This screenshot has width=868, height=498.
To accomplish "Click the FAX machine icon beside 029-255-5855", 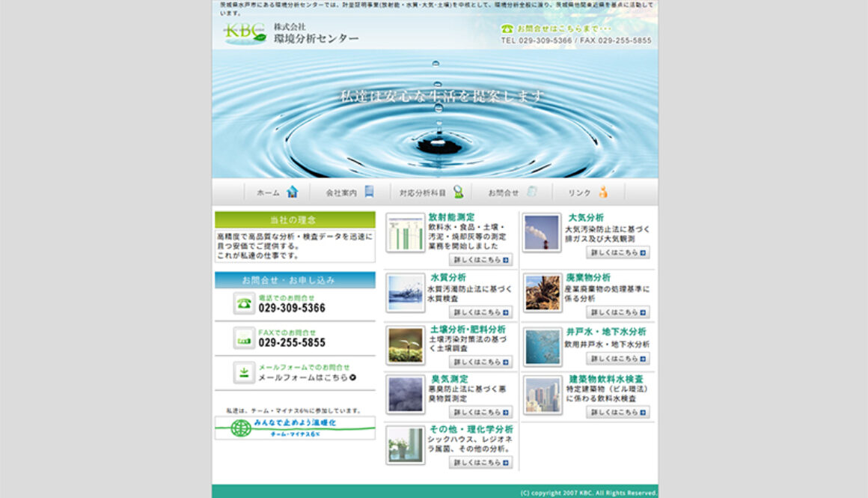I will point(242,338).
